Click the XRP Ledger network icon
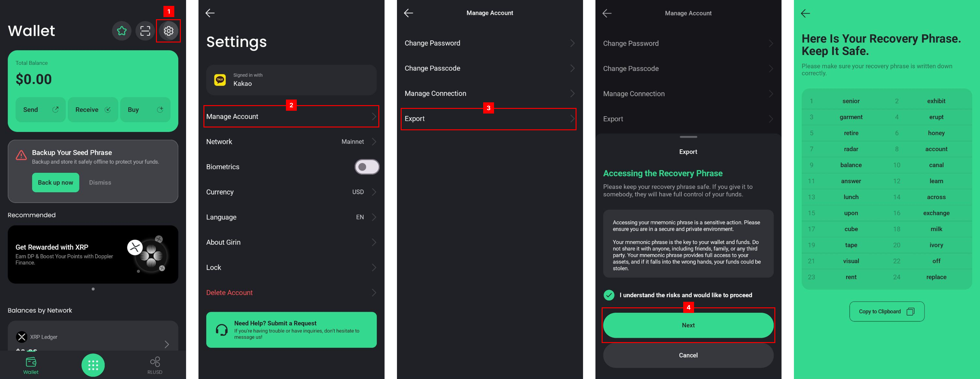This screenshot has width=980, height=379. (x=22, y=337)
